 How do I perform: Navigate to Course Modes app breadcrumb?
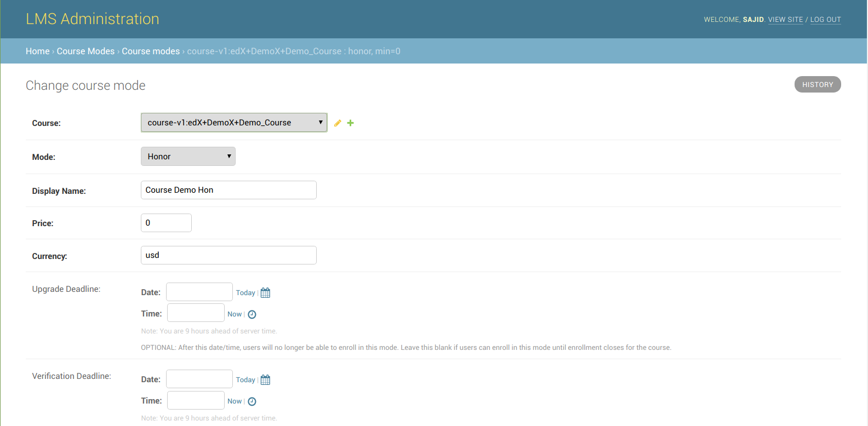[x=85, y=51]
